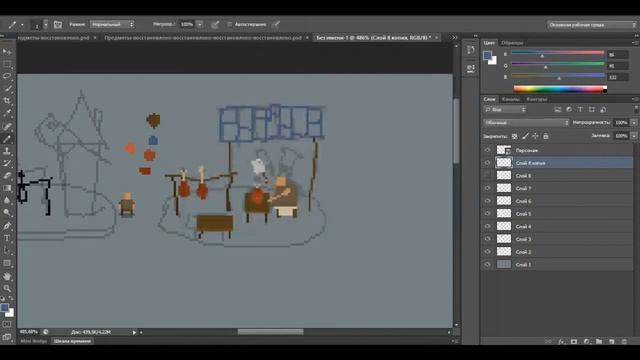Viewport: 640px width, 360px height.
Task: Open the Layers panel flyout menu
Action: [x=635, y=99]
